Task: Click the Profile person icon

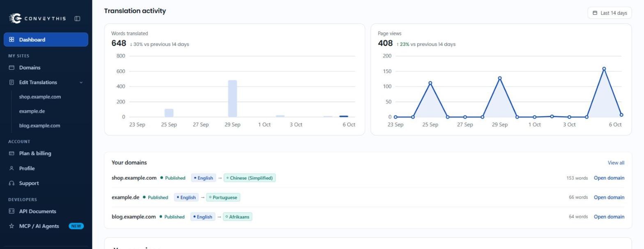Action: coord(11,168)
